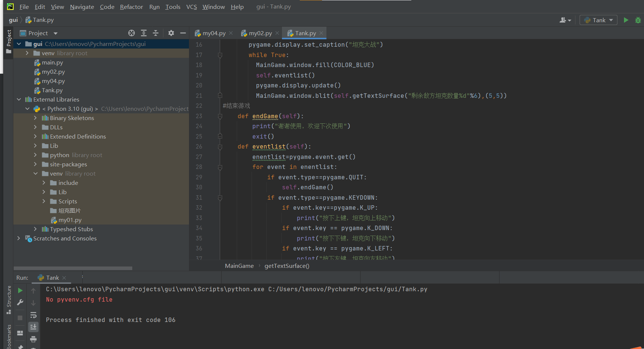Expand Typeshed Stubs node
The height and width of the screenshot is (349, 644).
(x=35, y=229)
